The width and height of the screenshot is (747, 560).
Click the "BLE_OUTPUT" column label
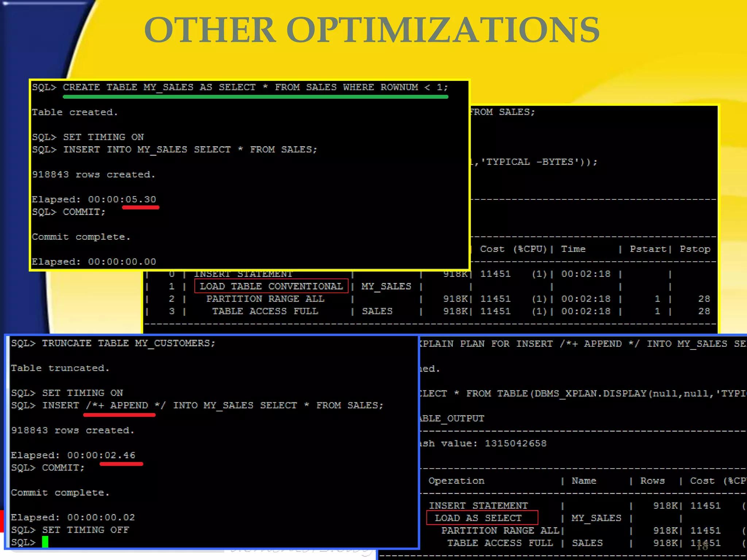tap(452, 419)
